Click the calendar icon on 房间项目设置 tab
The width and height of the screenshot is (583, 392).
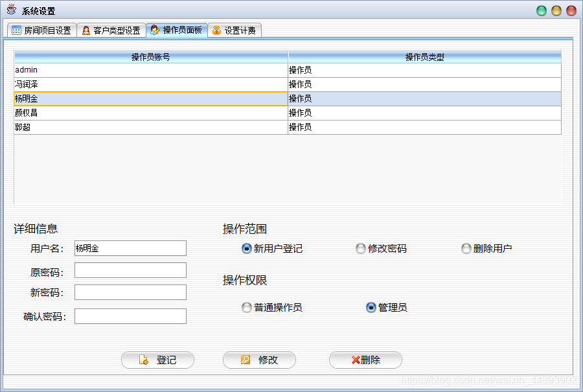[x=16, y=30]
